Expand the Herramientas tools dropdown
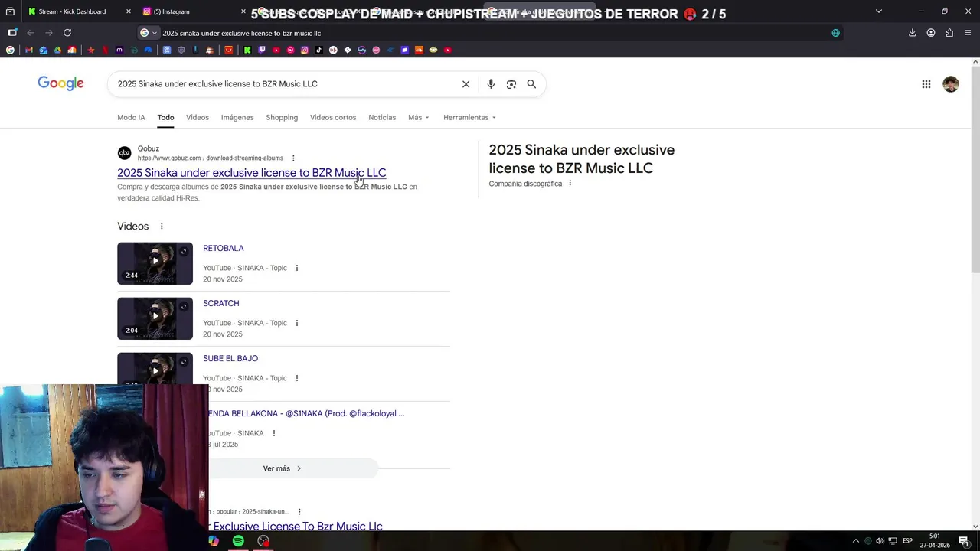 coord(469,117)
